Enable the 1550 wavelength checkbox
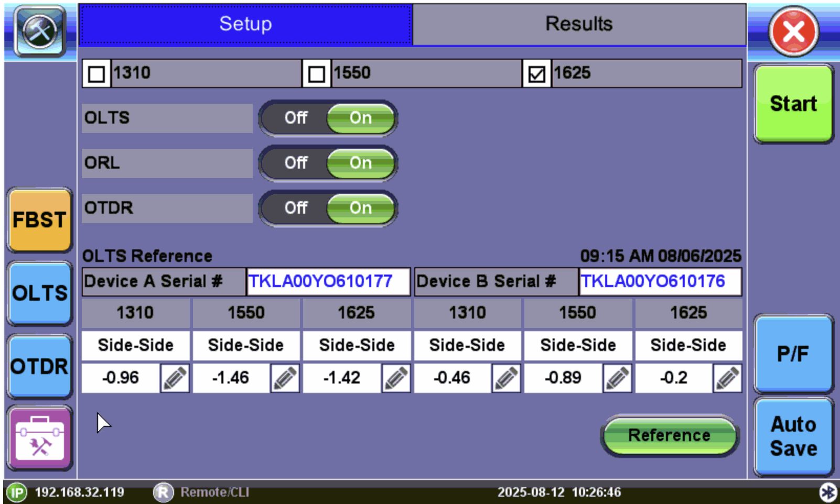The height and width of the screenshot is (504, 840). (x=317, y=73)
